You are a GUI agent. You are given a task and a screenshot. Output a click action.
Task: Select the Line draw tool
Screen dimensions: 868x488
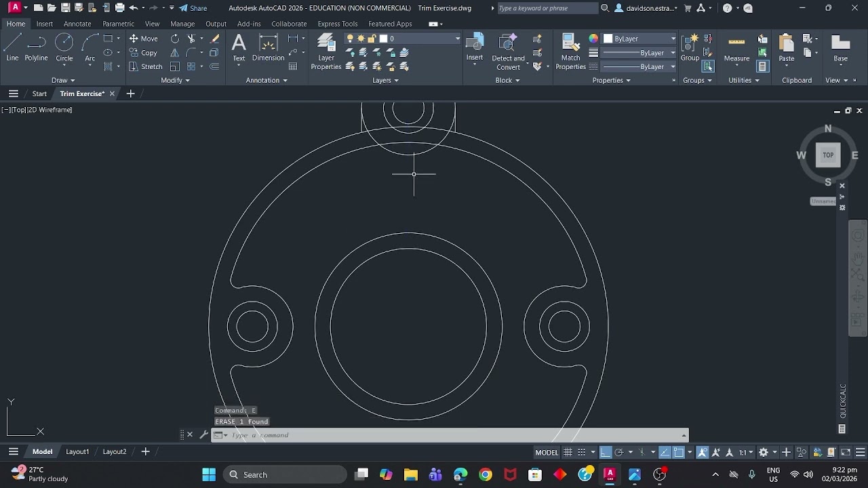(x=12, y=49)
